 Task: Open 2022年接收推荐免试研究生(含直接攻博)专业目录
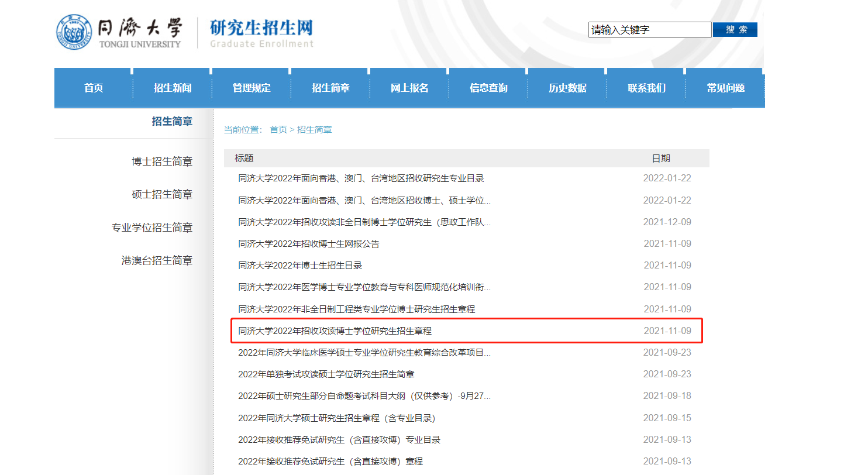(339, 440)
